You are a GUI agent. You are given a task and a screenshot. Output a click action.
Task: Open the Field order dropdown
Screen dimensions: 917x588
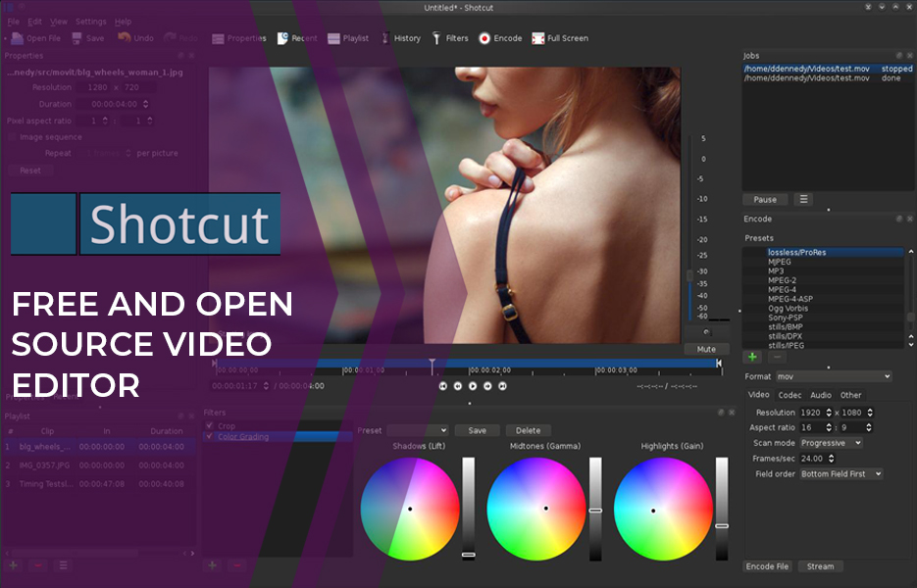841,474
